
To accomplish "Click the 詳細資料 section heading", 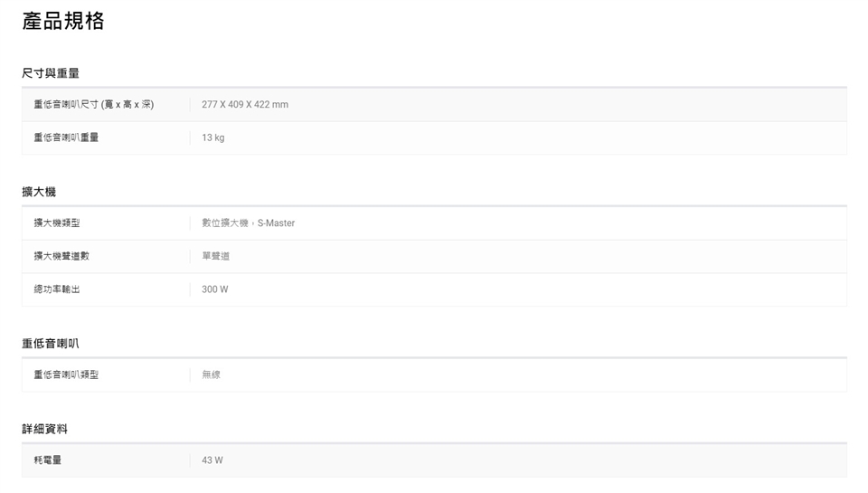I will [45, 429].
